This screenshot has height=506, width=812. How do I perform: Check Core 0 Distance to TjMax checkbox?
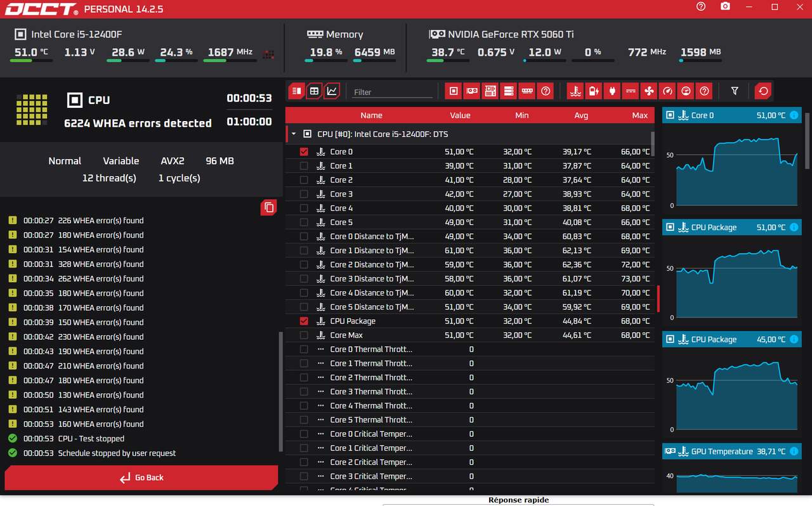(x=304, y=237)
